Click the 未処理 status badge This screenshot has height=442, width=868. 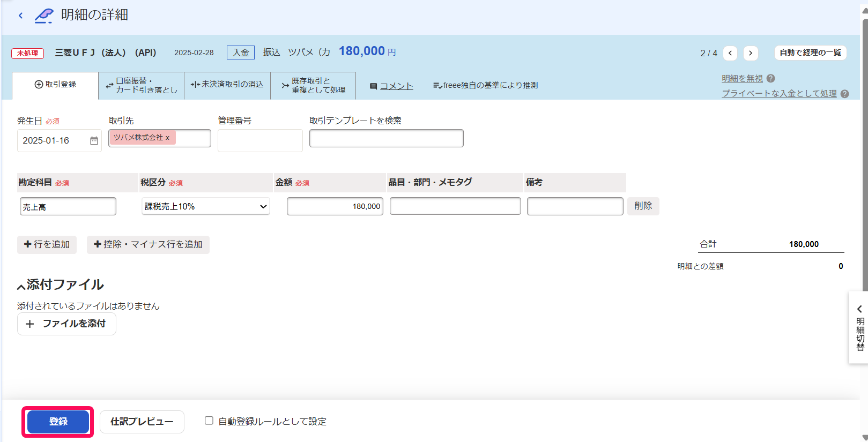pos(27,53)
